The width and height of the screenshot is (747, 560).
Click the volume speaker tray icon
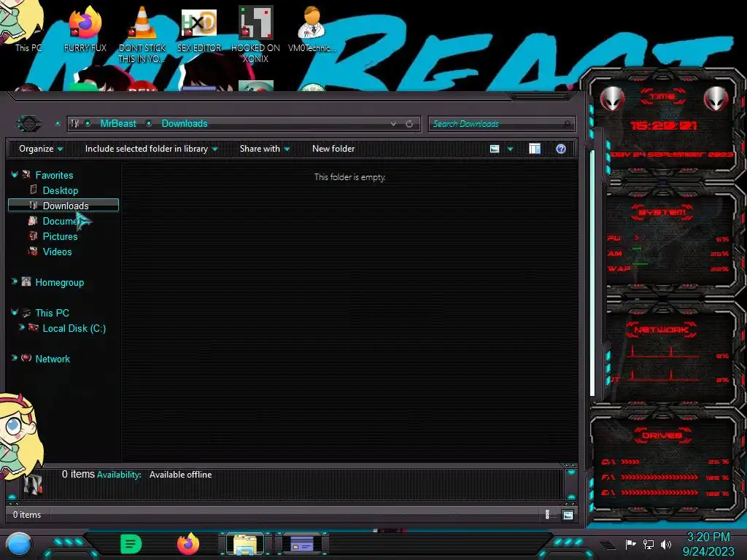pyautogui.click(x=666, y=544)
